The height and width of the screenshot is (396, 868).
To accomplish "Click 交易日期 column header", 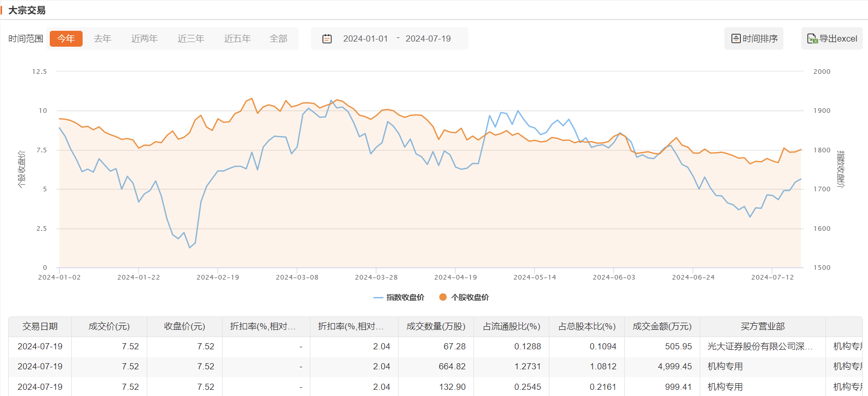I will point(40,327).
